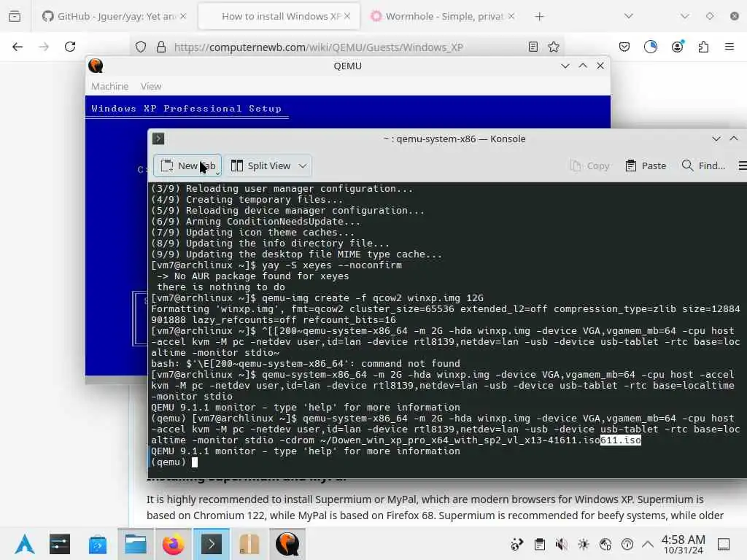Image resolution: width=747 pixels, height=560 pixels.
Task: Click the Paste button in Konsole
Action: (x=646, y=166)
